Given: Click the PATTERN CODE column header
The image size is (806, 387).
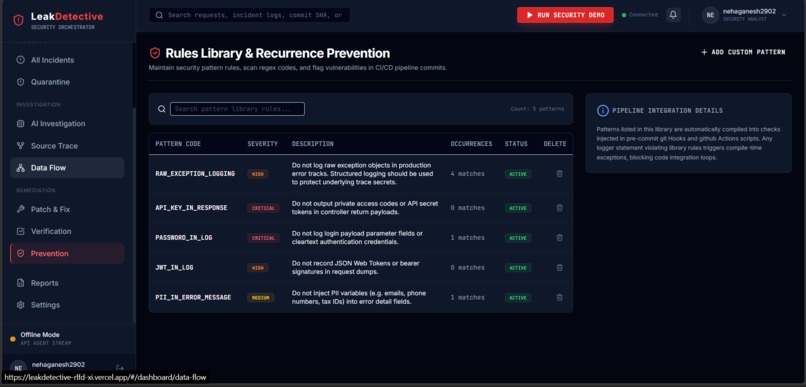Looking at the screenshot, I should click(x=178, y=144).
